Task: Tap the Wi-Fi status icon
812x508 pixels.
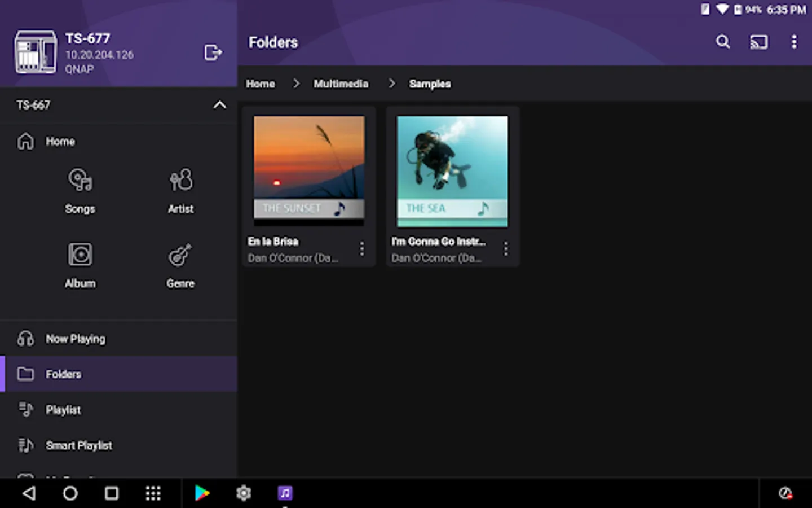Action: point(722,10)
